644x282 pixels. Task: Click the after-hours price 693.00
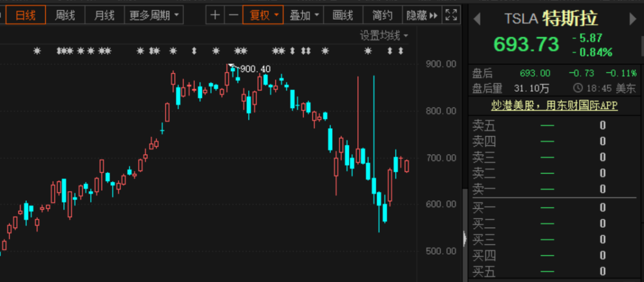click(535, 73)
